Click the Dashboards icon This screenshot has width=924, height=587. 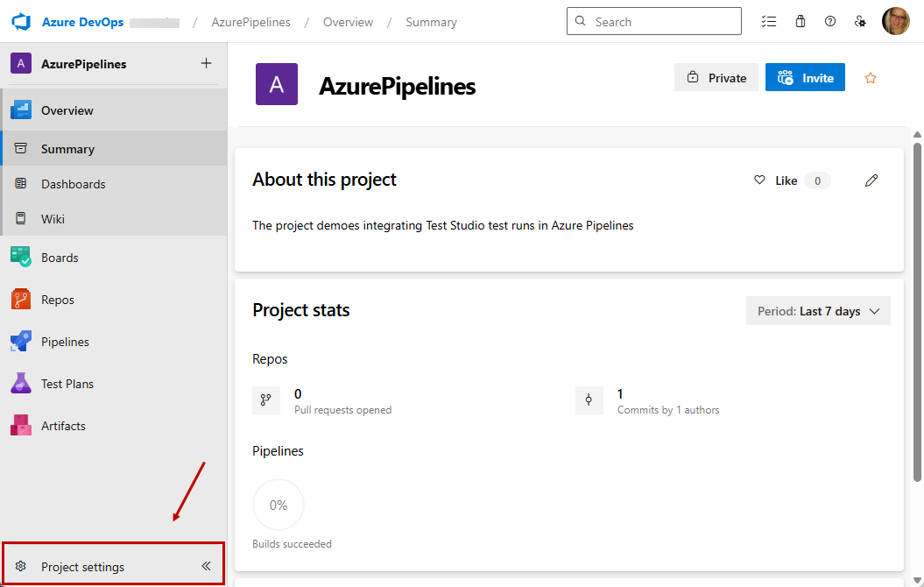tap(21, 183)
